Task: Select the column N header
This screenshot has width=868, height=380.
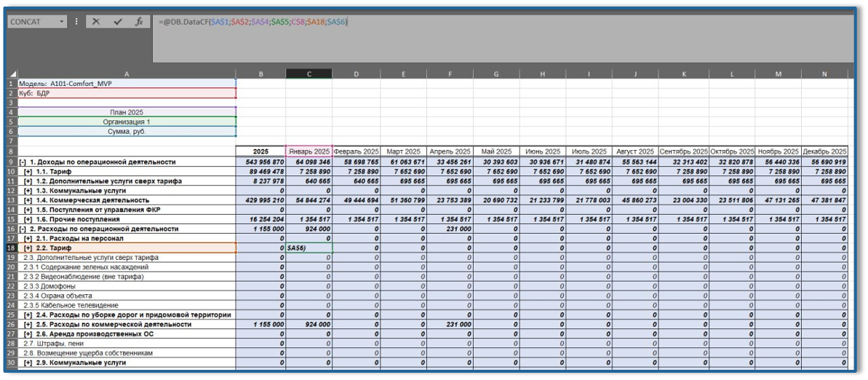Action: coord(824,74)
